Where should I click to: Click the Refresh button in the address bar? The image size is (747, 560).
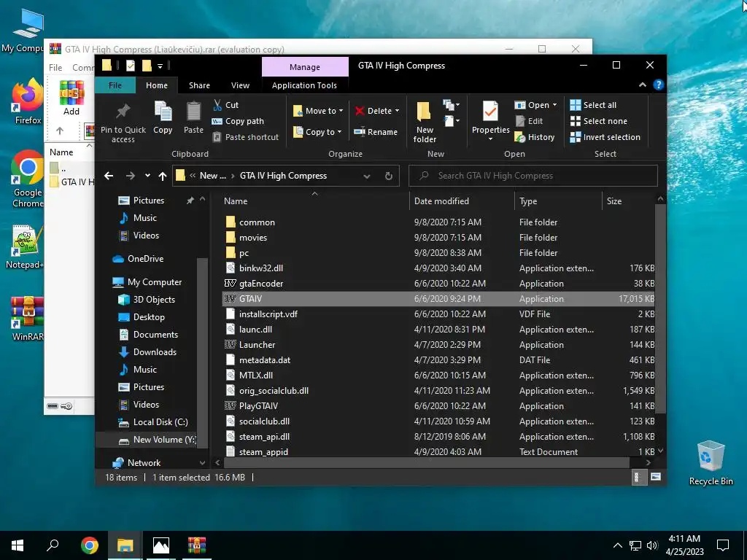point(389,176)
